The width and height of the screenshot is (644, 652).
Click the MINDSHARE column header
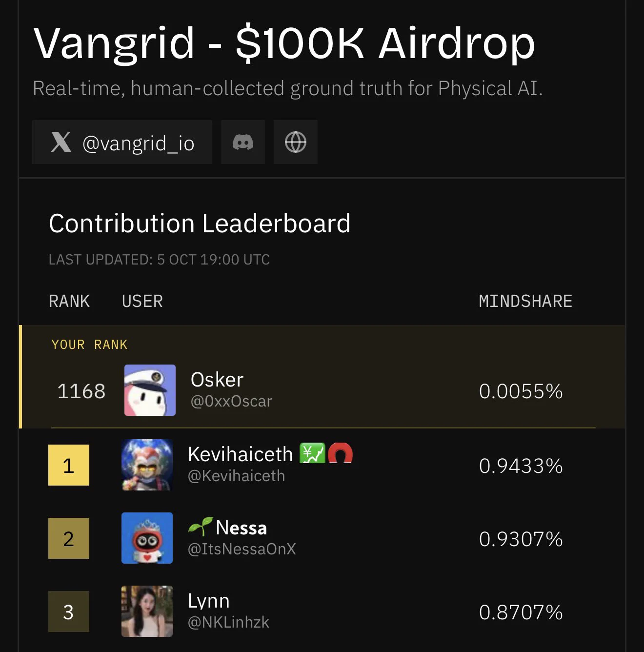point(525,301)
